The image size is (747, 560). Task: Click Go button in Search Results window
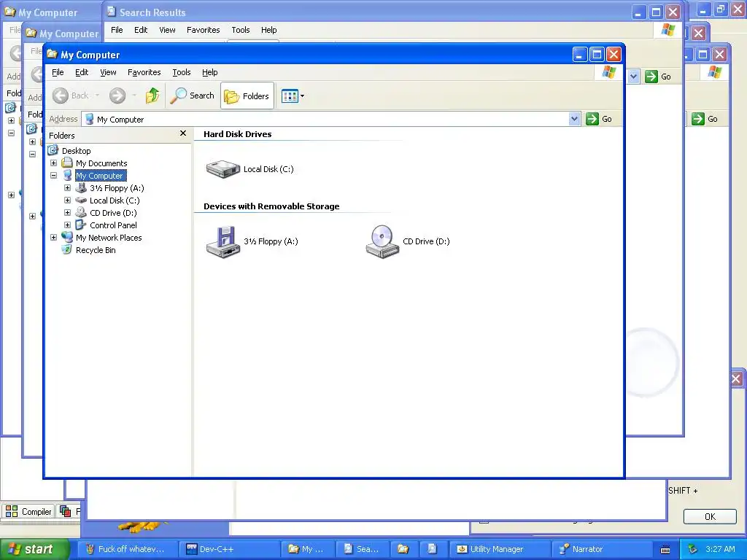658,77
